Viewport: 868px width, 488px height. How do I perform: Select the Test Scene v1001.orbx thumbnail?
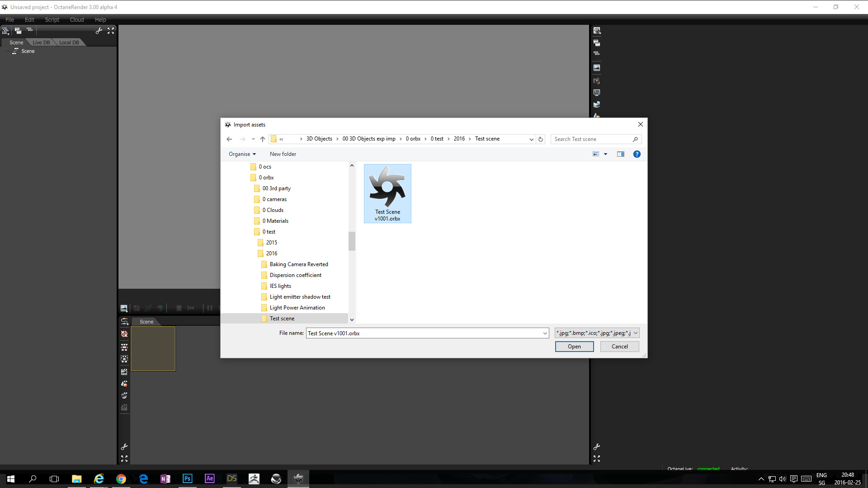[x=387, y=193]
